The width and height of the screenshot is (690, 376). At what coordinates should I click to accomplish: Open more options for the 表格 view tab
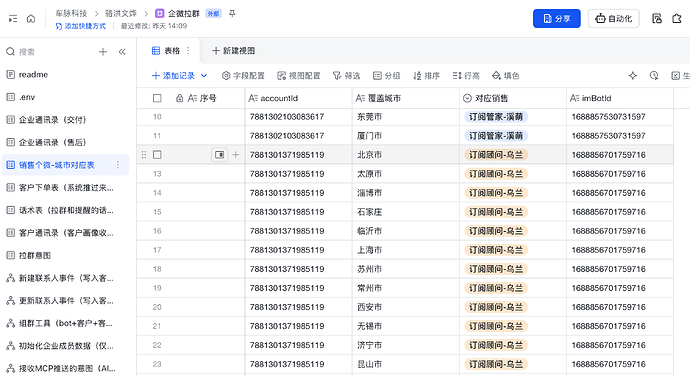click(x=188, y=51)
